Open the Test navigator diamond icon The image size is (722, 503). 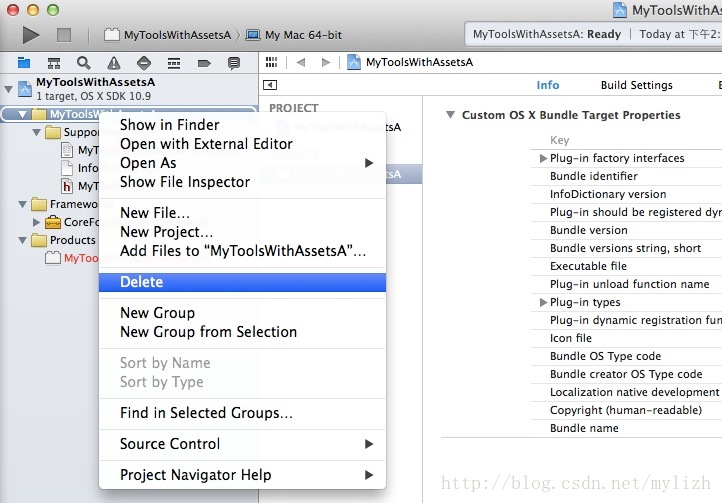click(x=144, y=63)
